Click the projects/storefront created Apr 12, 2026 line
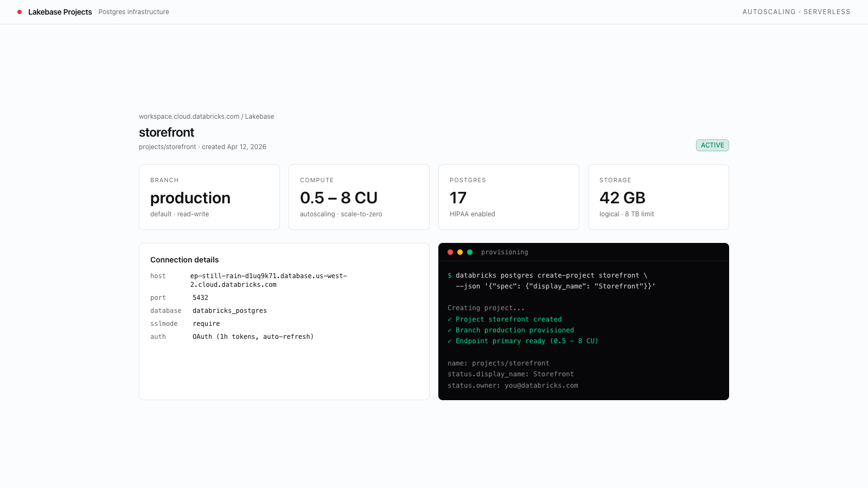Viewport: 868px width, 488px height. [x=202, y=147]
